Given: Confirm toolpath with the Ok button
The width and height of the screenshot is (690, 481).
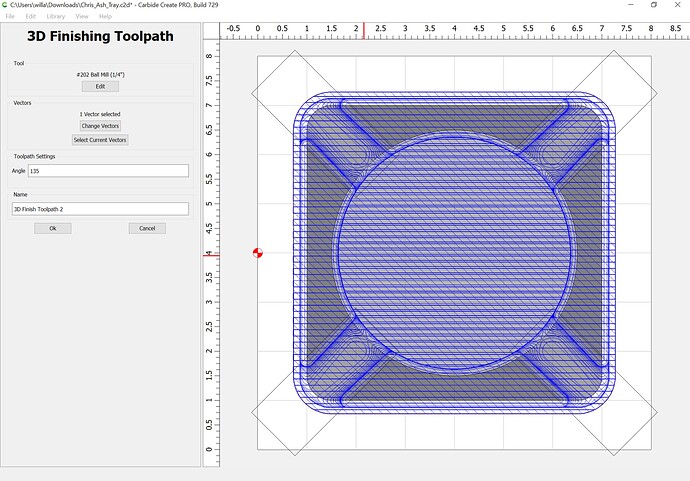Looking at the screenshot, I should (52, 228).
